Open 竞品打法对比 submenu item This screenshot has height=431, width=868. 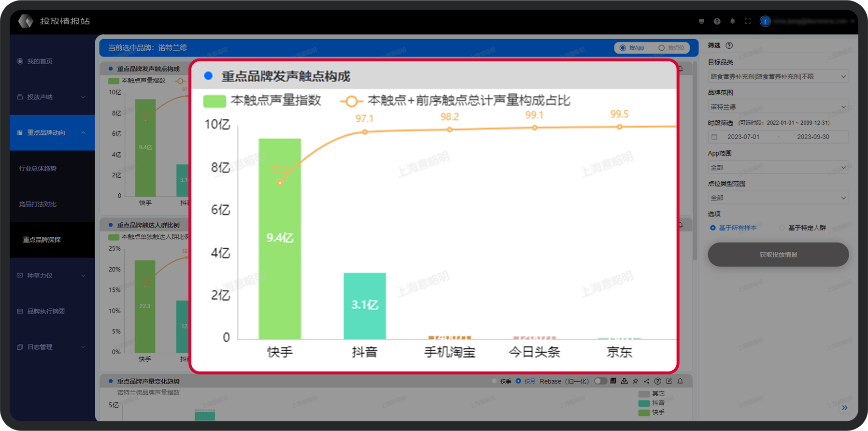coord(38,204)
